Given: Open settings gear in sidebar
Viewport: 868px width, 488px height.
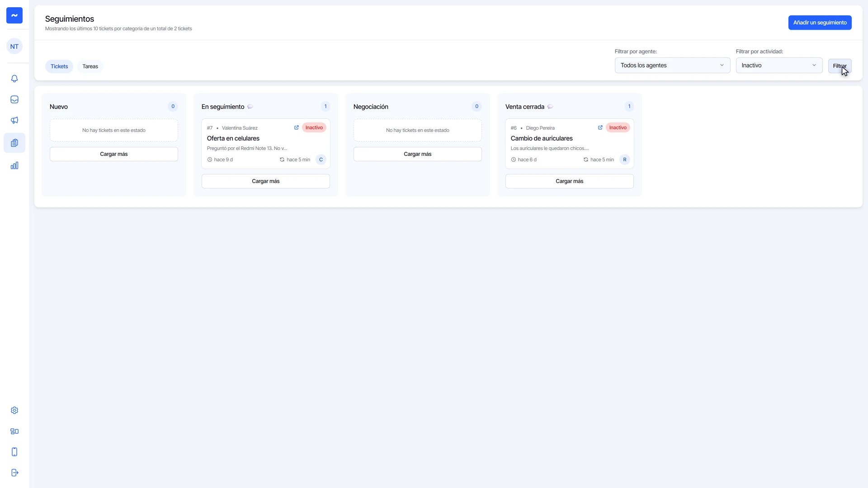Looking at the screenshot, I should click(x=14, y=410).
